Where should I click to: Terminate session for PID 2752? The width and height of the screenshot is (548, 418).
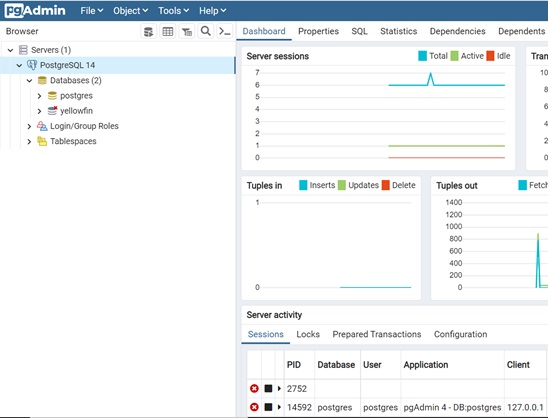click(x=254, y=388)
